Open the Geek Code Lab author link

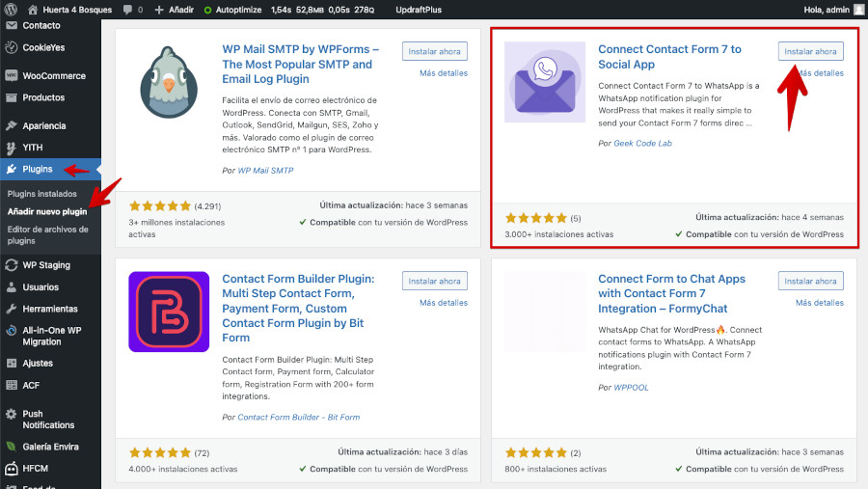[642, 144]
